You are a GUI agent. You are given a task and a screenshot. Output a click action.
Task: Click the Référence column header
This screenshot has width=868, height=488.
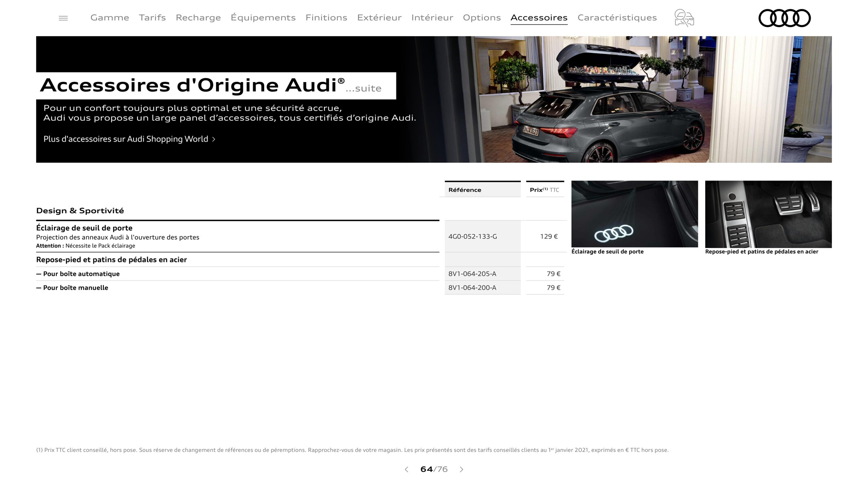coord(482,190)
